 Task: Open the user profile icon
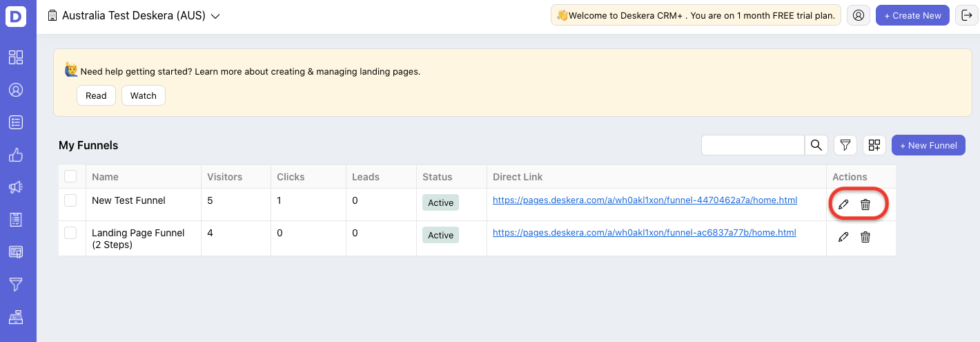859,15
